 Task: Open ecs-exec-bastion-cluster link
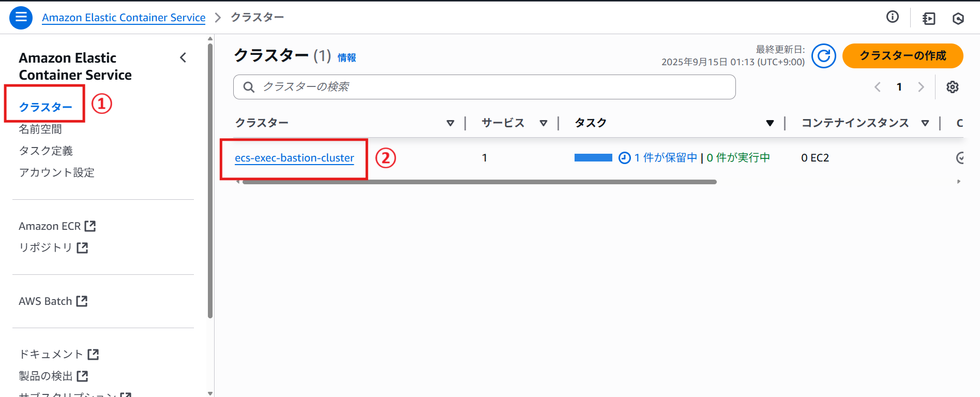(294, 158)
